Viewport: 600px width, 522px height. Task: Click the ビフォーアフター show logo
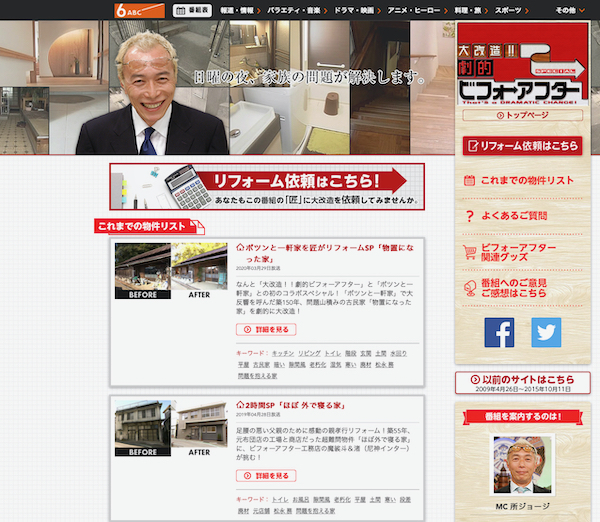(x=523, y=64)
